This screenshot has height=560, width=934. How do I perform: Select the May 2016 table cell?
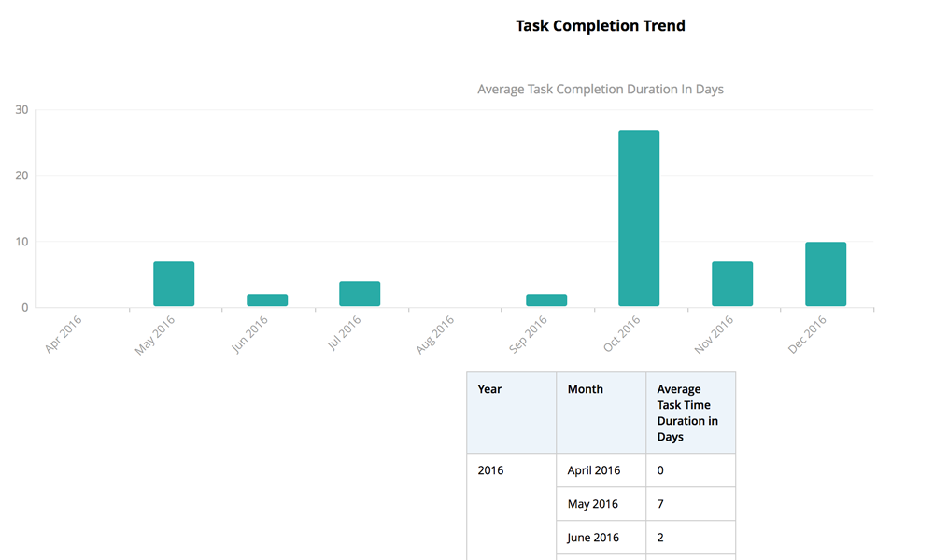click(x=593, y=504)
